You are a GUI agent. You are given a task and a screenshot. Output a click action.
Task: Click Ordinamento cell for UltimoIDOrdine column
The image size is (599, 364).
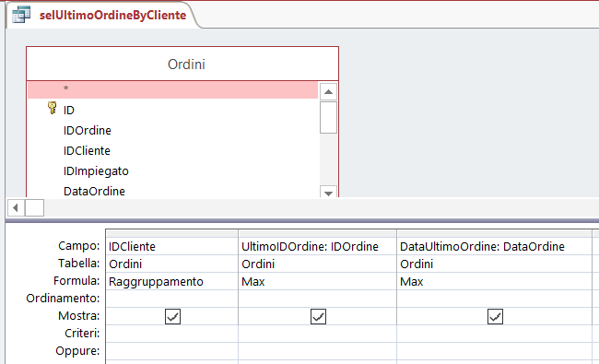pyautogui.click(x=317, y=299)
